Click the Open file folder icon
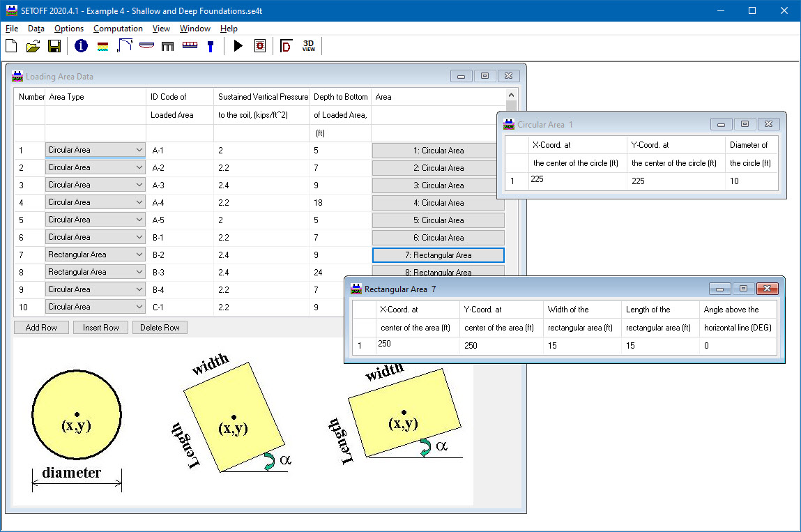The image size is (801, 532). tap(33, 47)
